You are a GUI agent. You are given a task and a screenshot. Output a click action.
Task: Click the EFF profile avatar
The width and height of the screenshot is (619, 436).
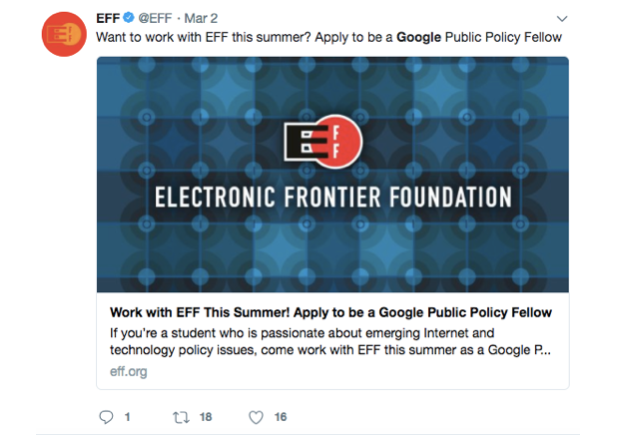pos(64,34)
